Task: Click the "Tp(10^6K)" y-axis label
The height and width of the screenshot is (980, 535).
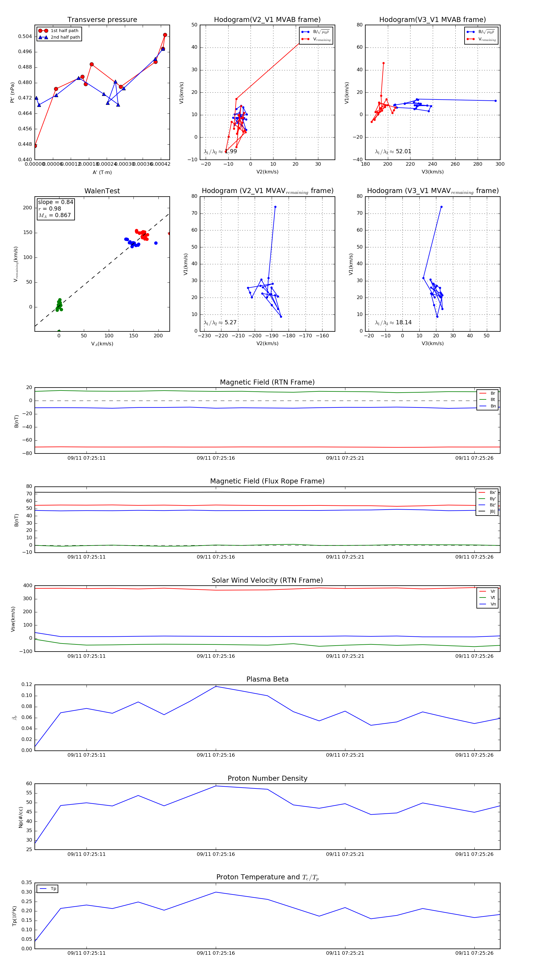Action: 15,916
